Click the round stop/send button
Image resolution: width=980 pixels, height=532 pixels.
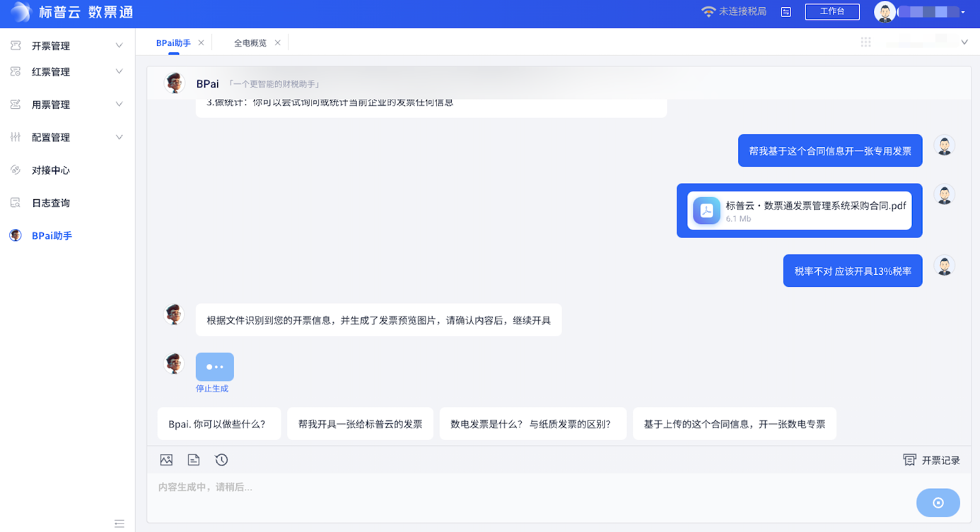coord(938,503)
